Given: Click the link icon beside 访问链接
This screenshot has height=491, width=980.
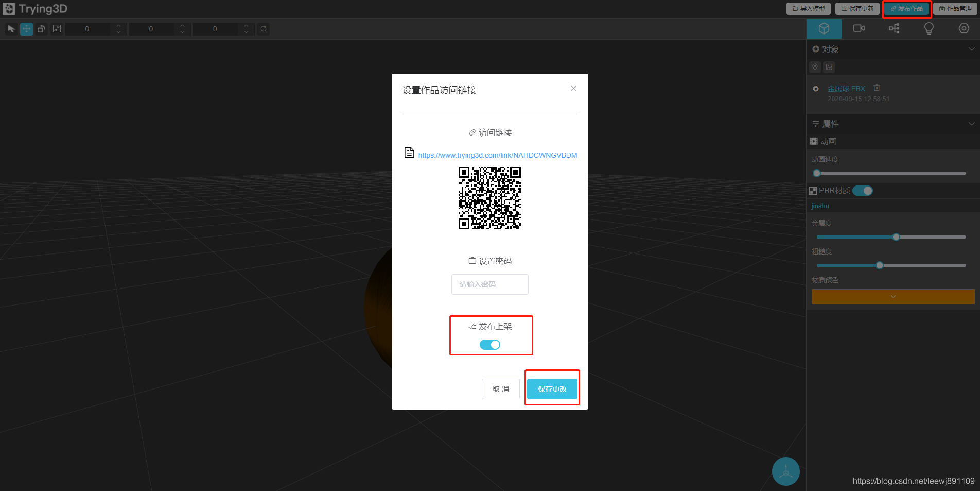Looking at the screenshot, I should tap(472, 132).
